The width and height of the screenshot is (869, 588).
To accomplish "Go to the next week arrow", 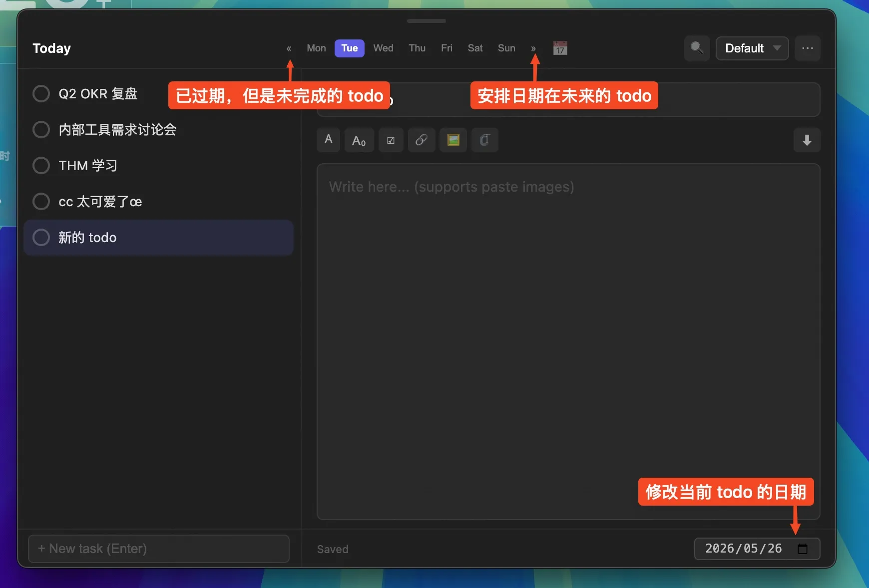I will coord(533,48).
